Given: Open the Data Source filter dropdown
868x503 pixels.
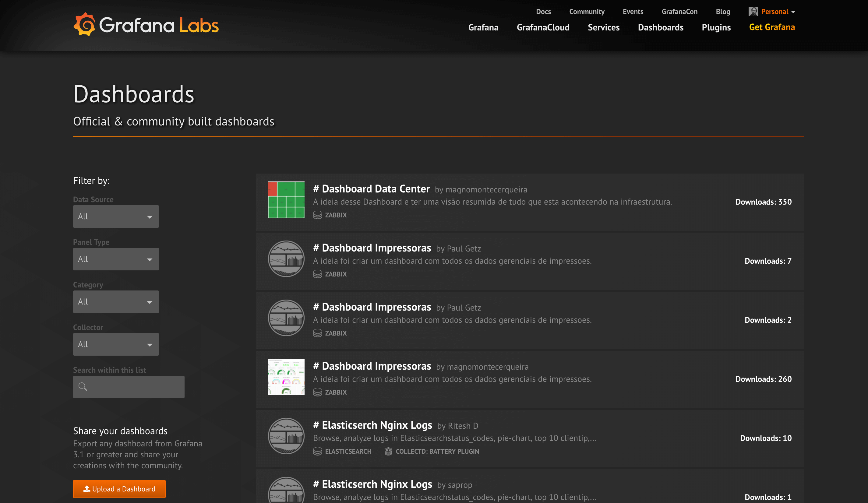Looking at the screenshot, I should (116, 216).
